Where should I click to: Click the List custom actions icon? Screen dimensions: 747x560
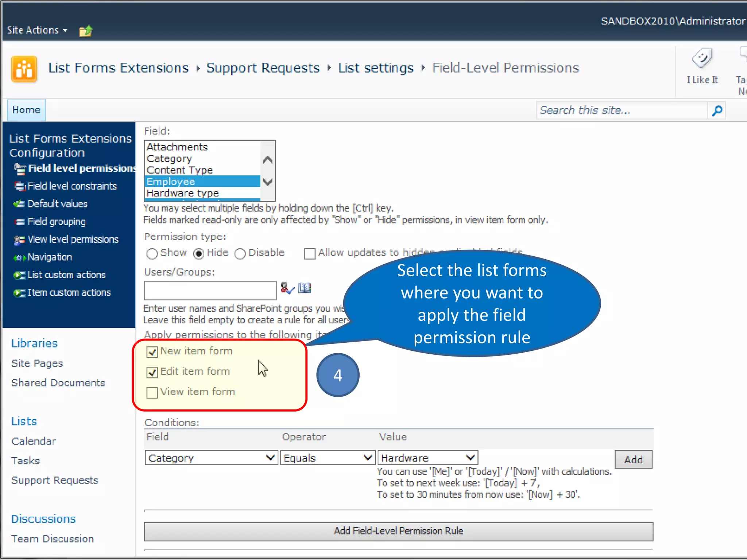19,275
